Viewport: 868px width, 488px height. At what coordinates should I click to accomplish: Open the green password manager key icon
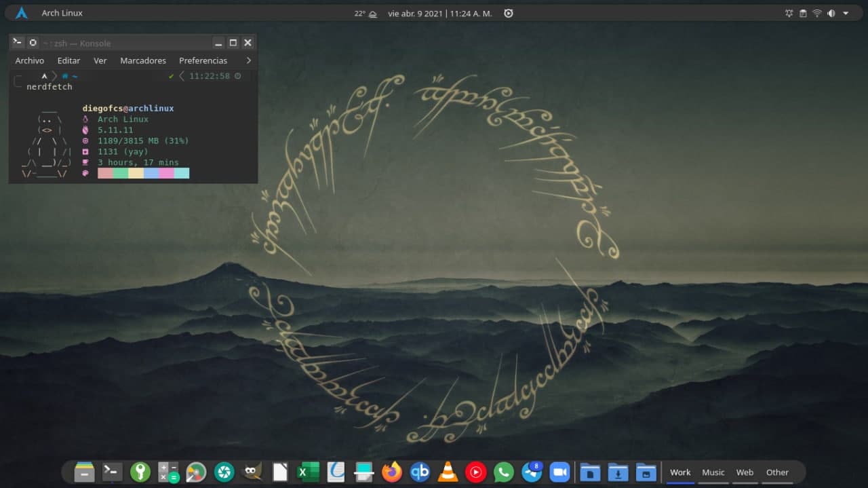(140, 472)
